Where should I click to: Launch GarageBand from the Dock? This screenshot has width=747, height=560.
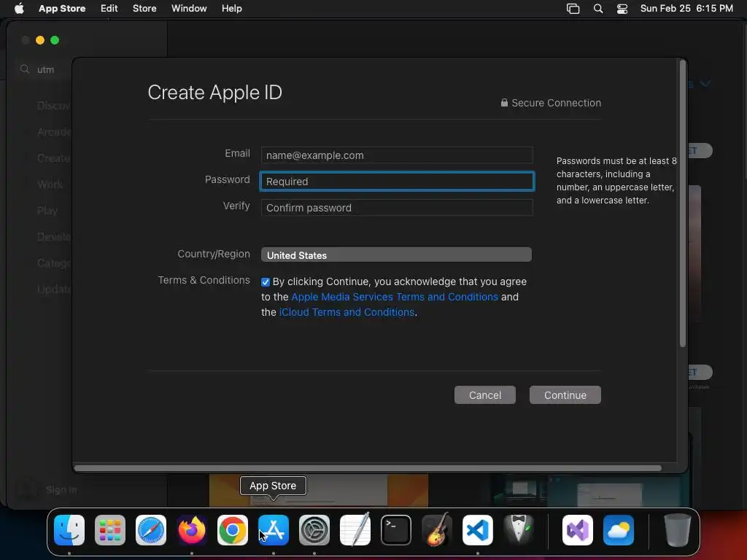437,530
